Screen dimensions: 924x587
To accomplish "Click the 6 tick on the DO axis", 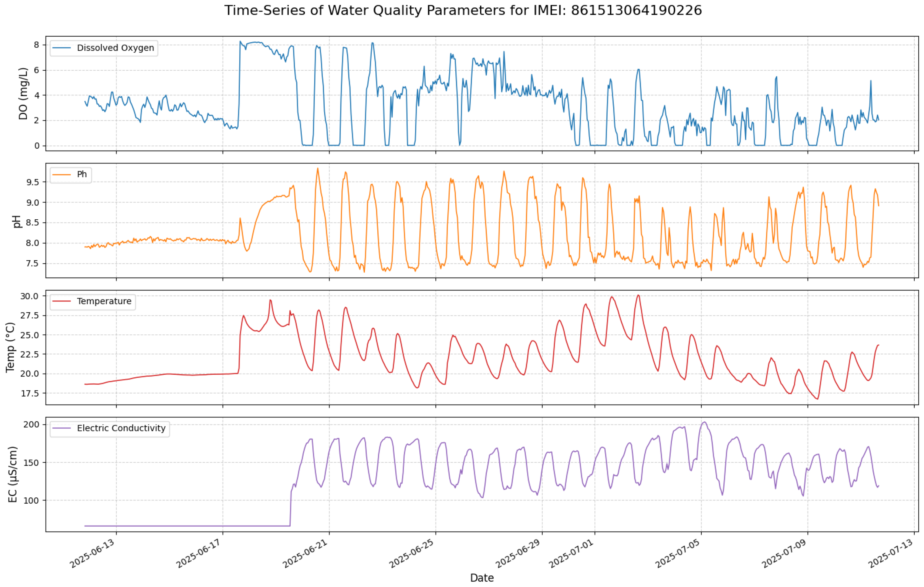I will click(x=37, y=70).
